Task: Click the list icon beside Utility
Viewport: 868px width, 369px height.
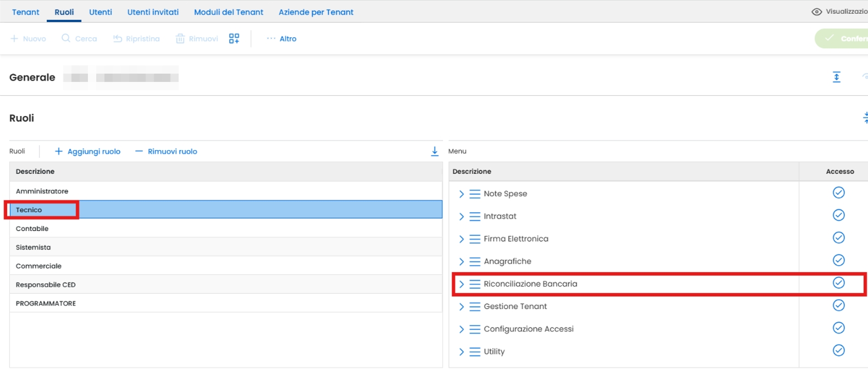Action: pos(475,352)
